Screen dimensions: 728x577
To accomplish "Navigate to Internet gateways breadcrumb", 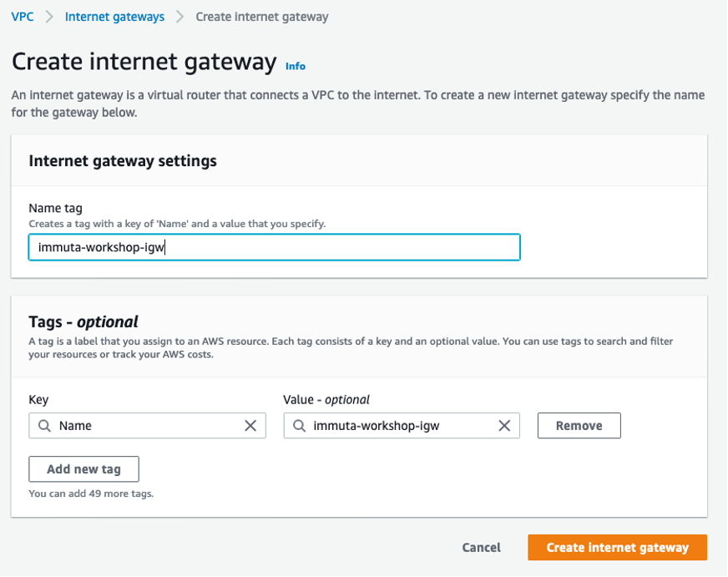I will (114, 18).
